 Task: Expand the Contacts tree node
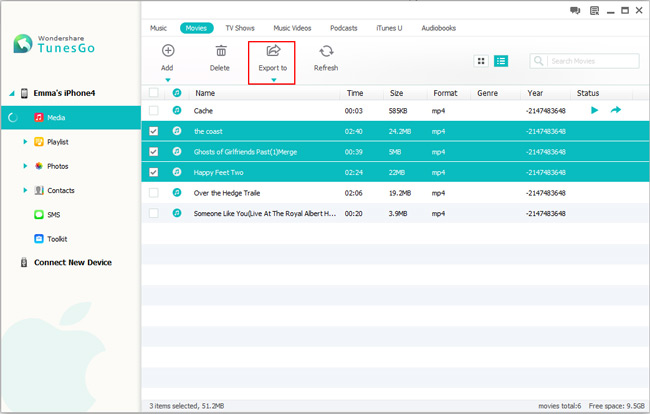click(25, 190)
